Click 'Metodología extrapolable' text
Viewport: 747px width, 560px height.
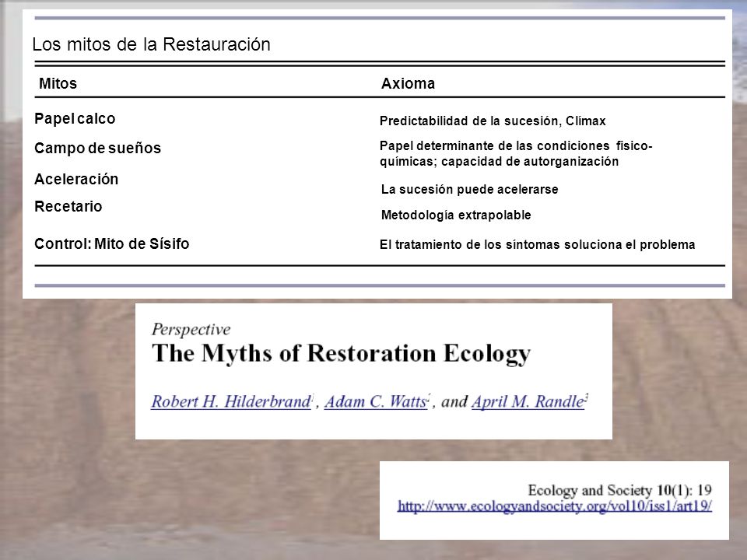(x=456, y=215)
